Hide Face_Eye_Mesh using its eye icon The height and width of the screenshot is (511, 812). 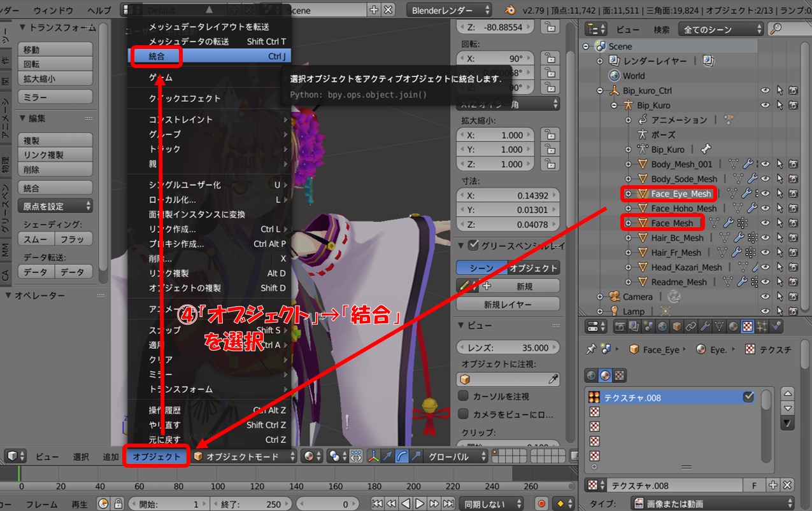pyautogui.click(x=766, y=193)
